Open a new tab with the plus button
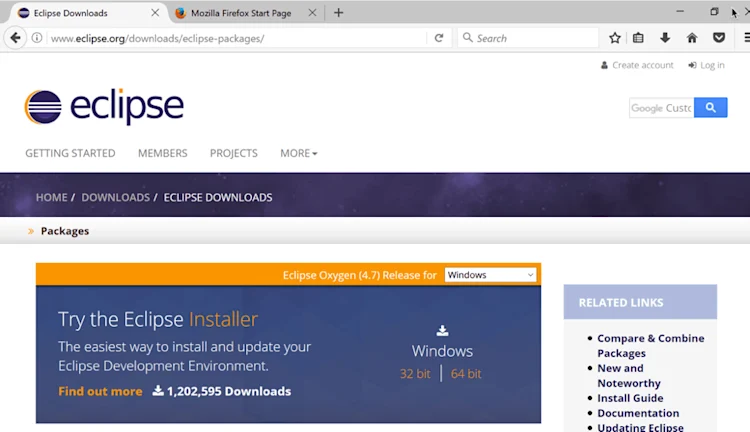This screenshot has height=432, width=750. pos(338,13)
